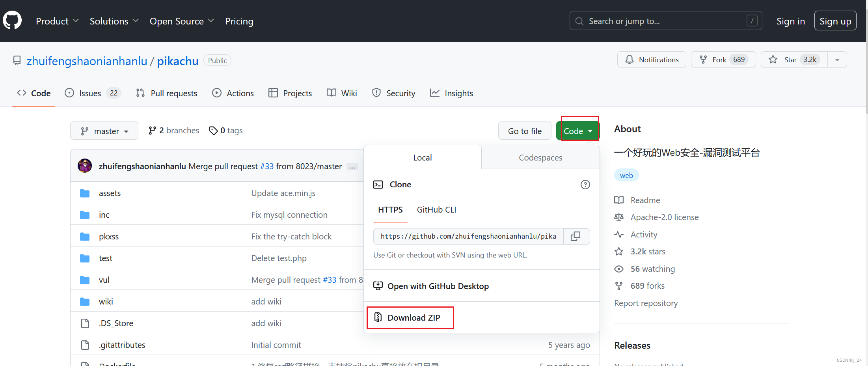868x366 pixels.
Task: Switch to the Actions tab
Action: (x=233, y=93)
